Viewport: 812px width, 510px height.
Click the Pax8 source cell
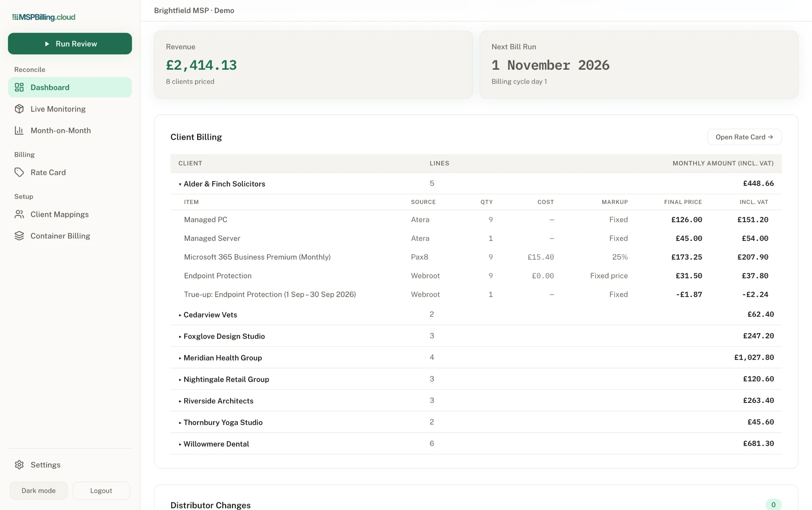click(420, 257)
